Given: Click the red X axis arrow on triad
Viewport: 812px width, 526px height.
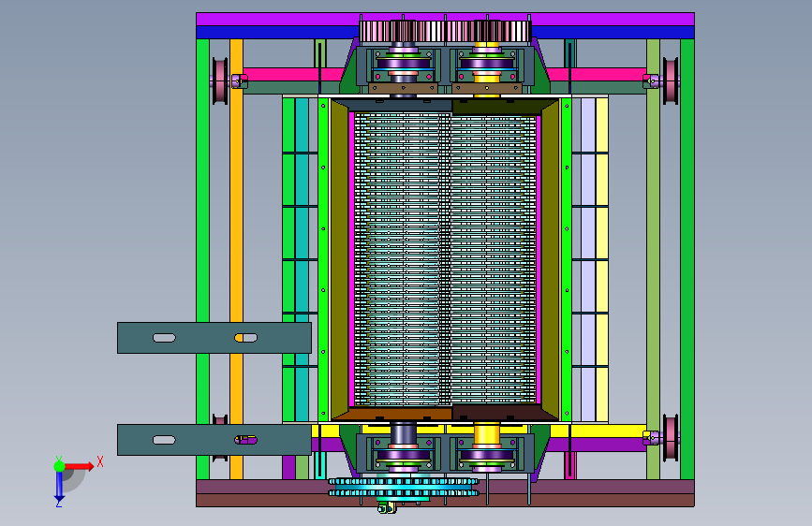Looking at the screenshot, I should [x=80, y=466].
